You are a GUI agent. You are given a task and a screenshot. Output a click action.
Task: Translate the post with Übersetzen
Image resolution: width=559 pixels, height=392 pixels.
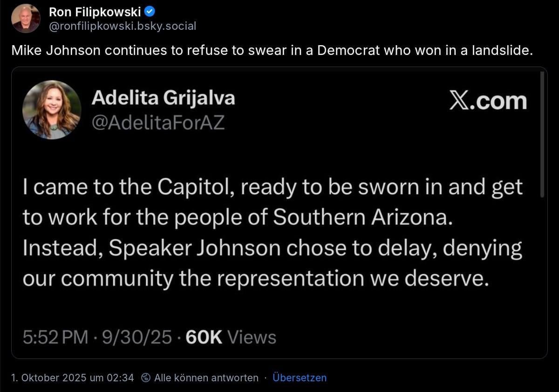[x=300, y=378]
